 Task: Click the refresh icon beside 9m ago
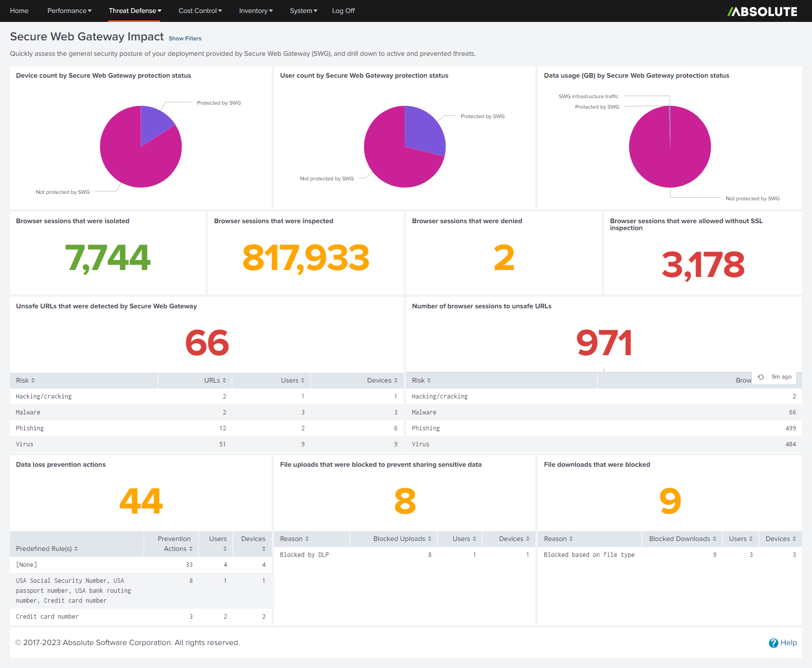point(761,377)
